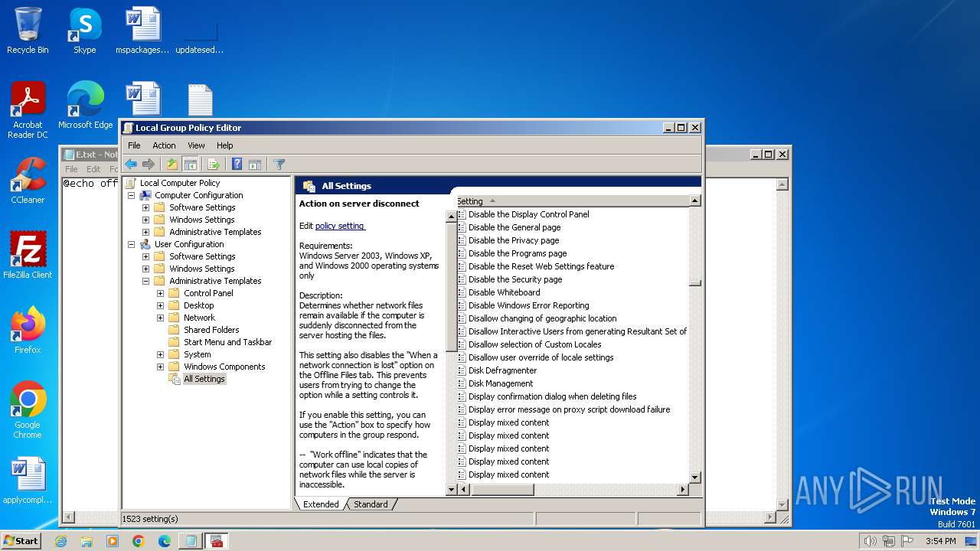Image resolution: width=980 pixels, height=551 pixels.
Task: Open the Help toolbar icon
Action: (237, 164)
